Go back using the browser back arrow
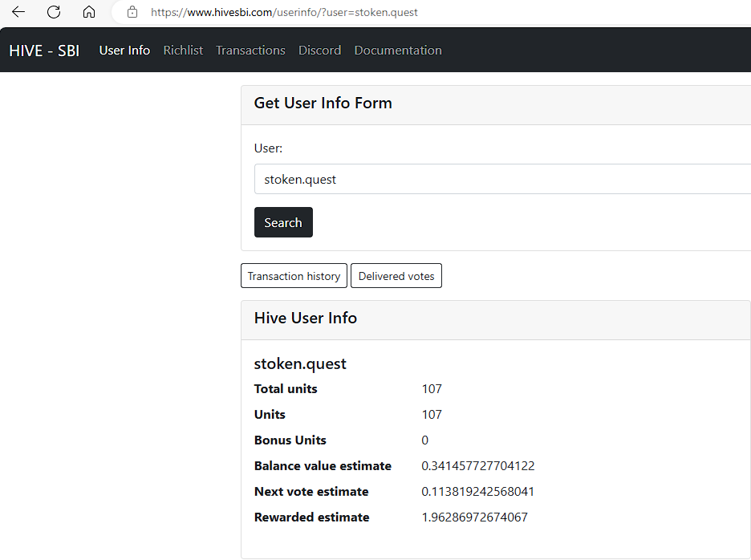Screen dimensions: 751x560 click(x=18, y=12)
